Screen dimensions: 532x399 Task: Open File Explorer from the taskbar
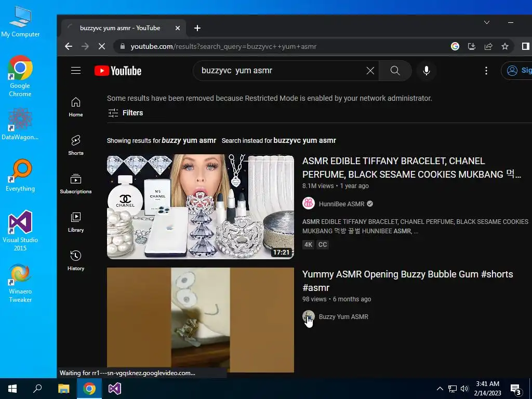[63, 389]
